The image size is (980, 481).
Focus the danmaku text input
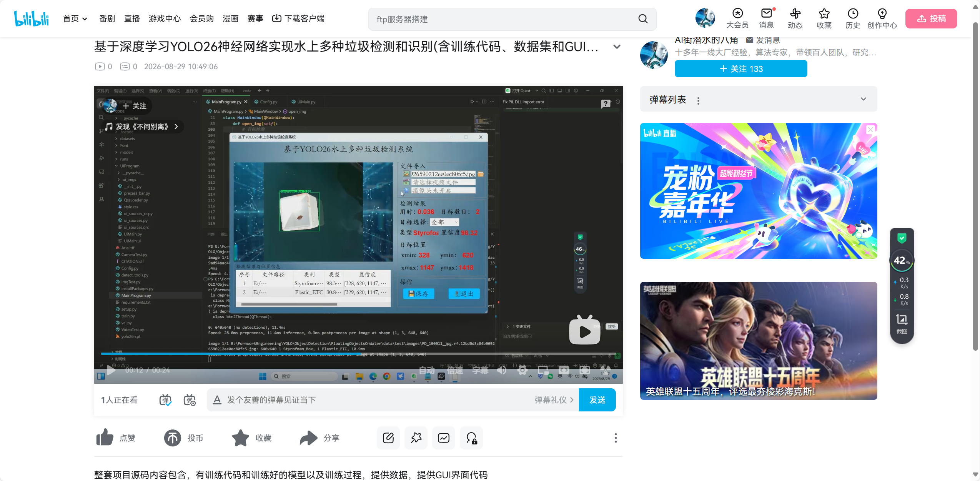pyautogui.click(x=377, y=400)
